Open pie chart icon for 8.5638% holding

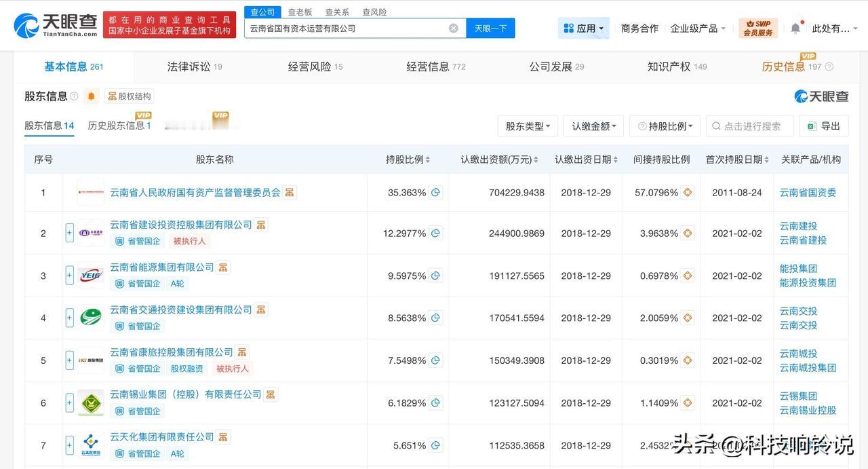(x=436, y=318)
